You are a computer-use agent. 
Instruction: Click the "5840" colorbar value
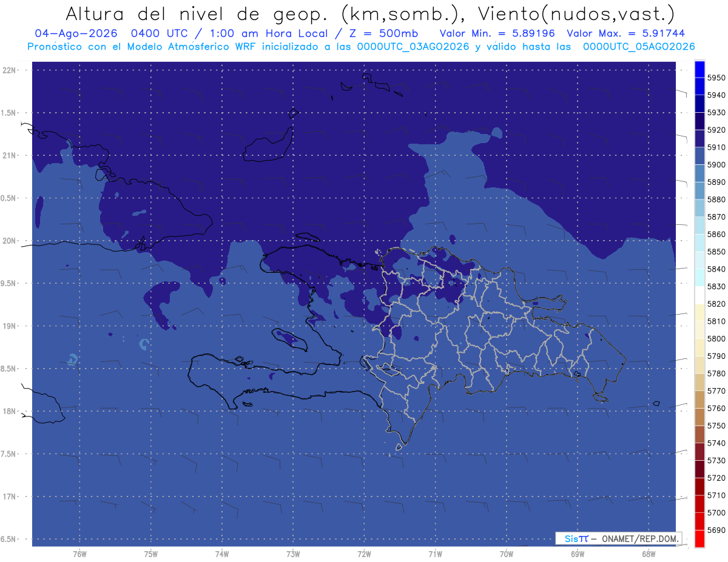(x=716, y=269)
